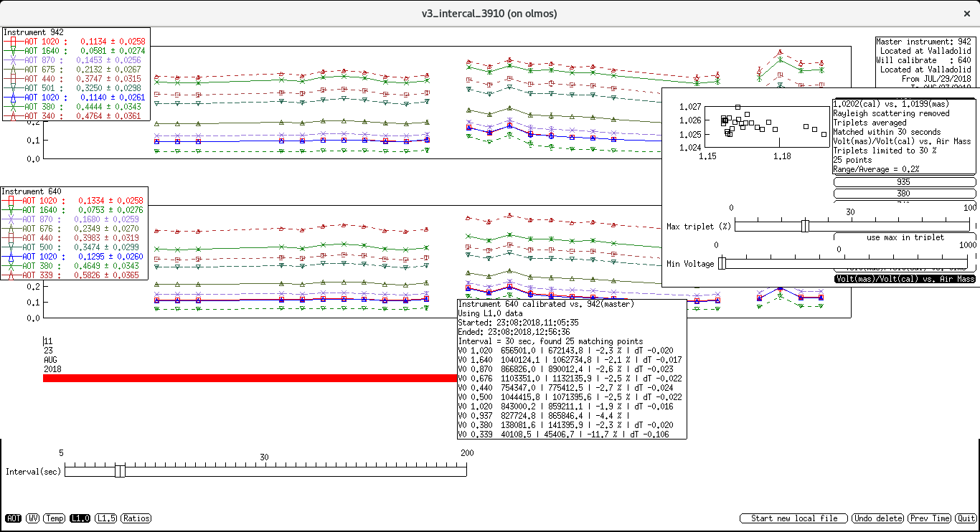Click teal triangle marker for Instrument 942 AOT 501
This screenshot has width=980, height=532.
[x=13, y=88]
